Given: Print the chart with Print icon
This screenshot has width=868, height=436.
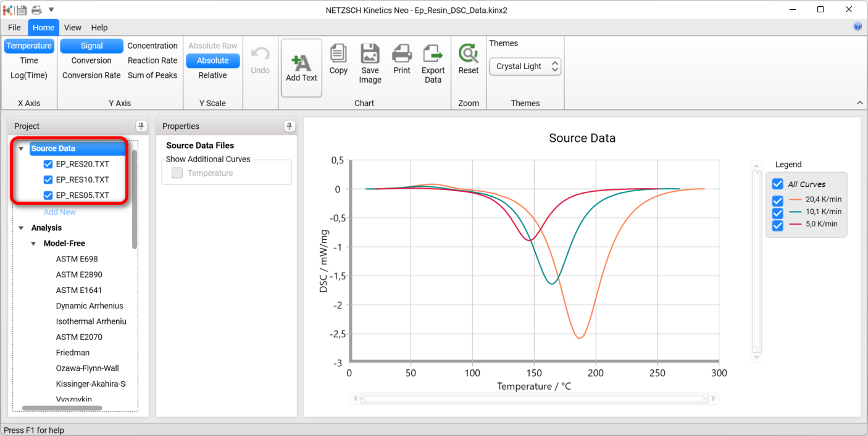Looking at the screenshot, I should click(x=402, y=54).
